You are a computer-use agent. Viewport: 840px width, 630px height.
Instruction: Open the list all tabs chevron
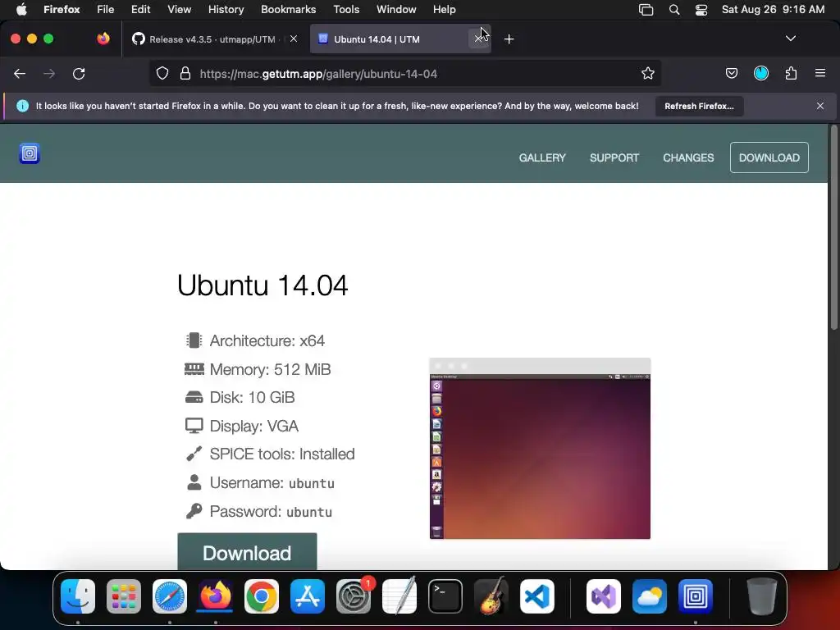[x=790, y=39]
